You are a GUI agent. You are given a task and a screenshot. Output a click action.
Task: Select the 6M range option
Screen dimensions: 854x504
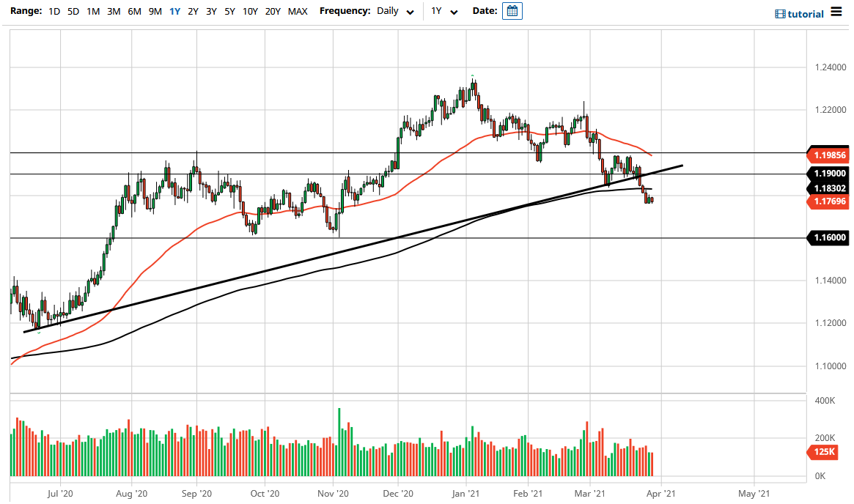pyautogui.click(x=135, y=12)
